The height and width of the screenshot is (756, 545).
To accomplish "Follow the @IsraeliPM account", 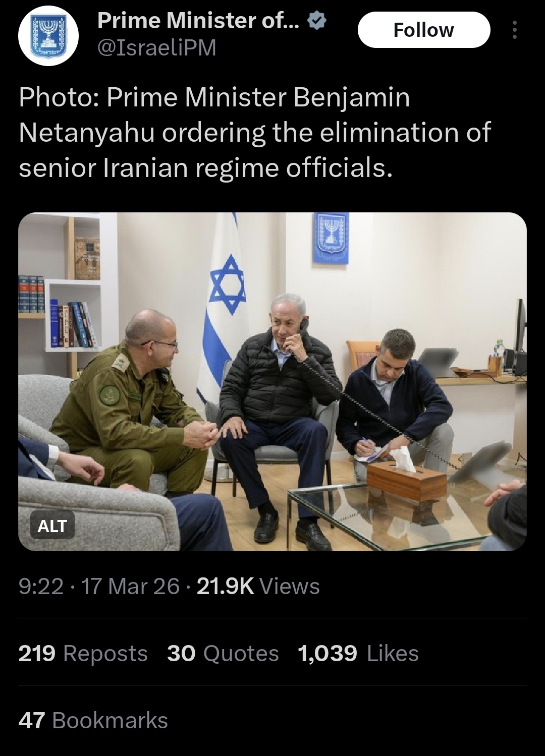I will click(424, 30).
